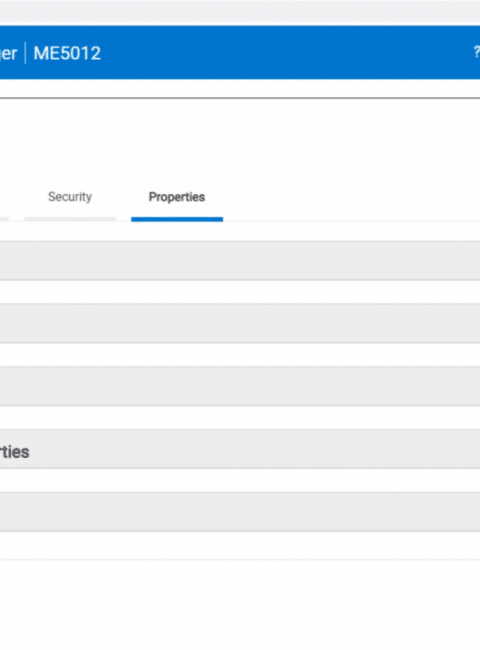Click the gray browser strip above header
The height and width of the screenshot is (650, 480).
coord(240,10)
